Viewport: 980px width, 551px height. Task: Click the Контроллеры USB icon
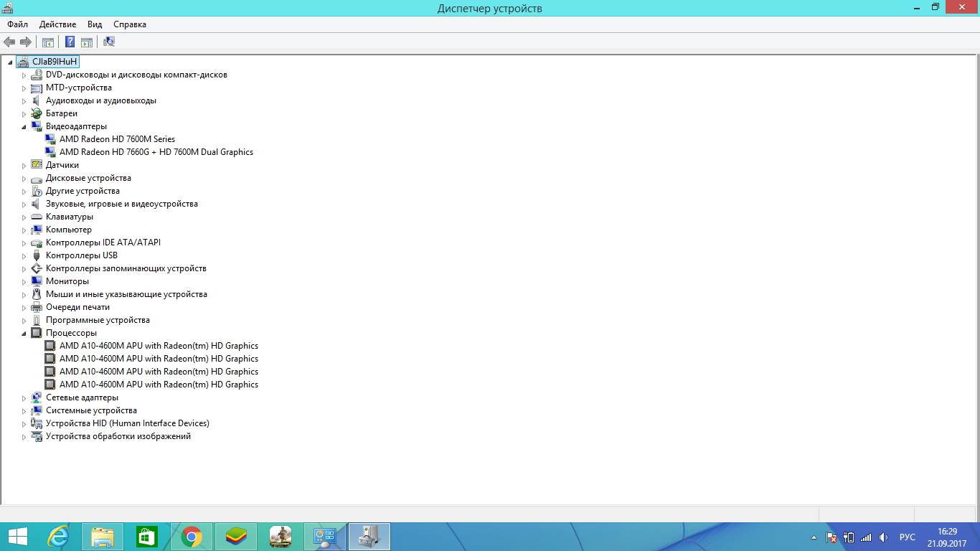pos(37,255)
